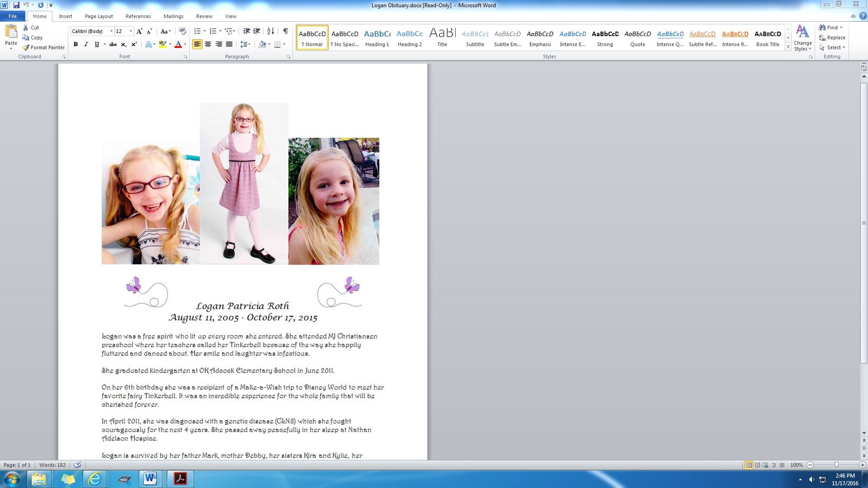868x488 pixels.
Task: Toggle italic formatting
Action: click(x=86, y=44)
